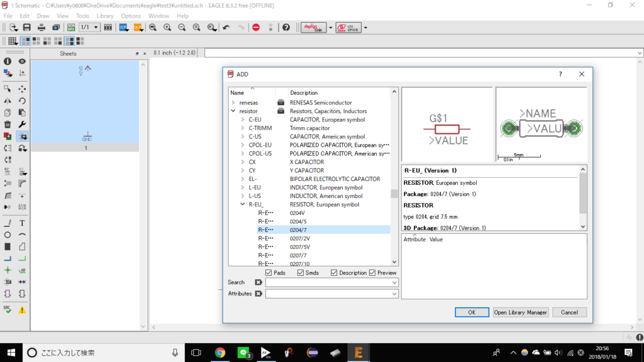
Task: Click into the Search input field
Action: (328, 282)
